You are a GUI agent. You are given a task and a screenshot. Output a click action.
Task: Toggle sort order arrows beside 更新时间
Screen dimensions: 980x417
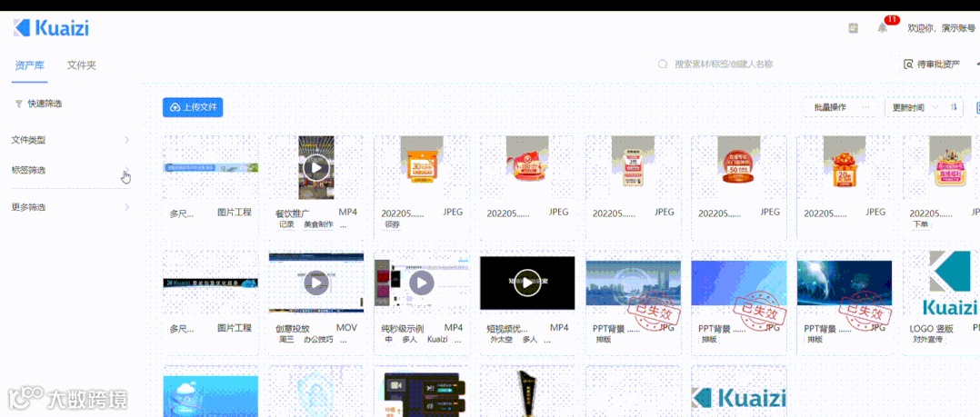954,107
